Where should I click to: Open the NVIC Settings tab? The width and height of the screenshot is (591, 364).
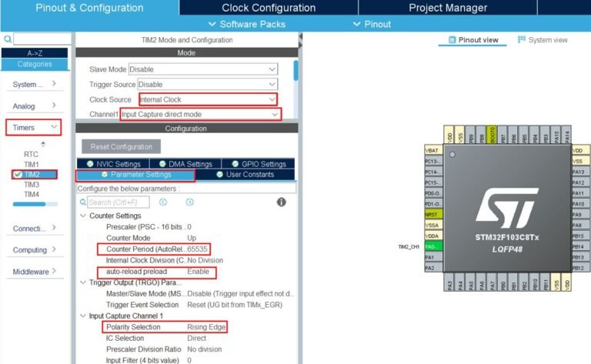(113, 164)
